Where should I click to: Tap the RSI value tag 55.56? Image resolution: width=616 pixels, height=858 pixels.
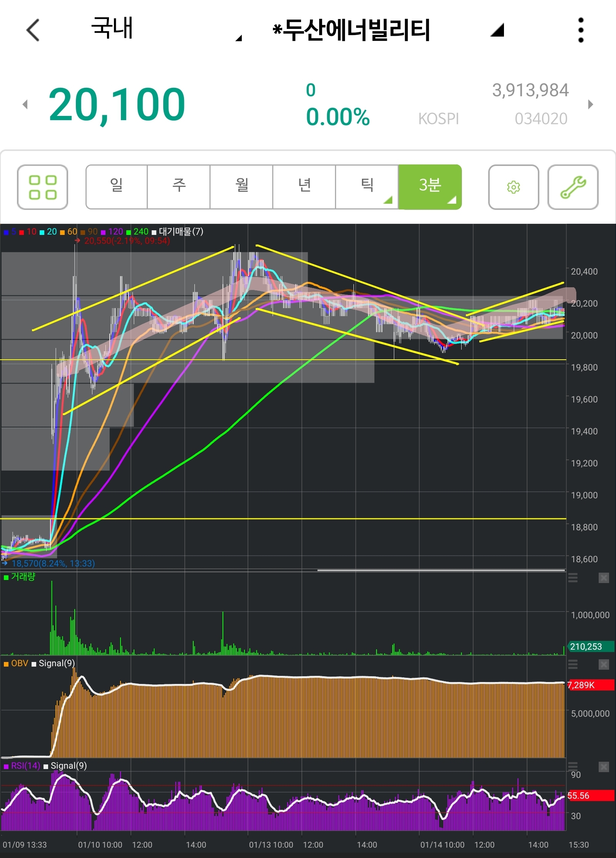coord(591,796)
